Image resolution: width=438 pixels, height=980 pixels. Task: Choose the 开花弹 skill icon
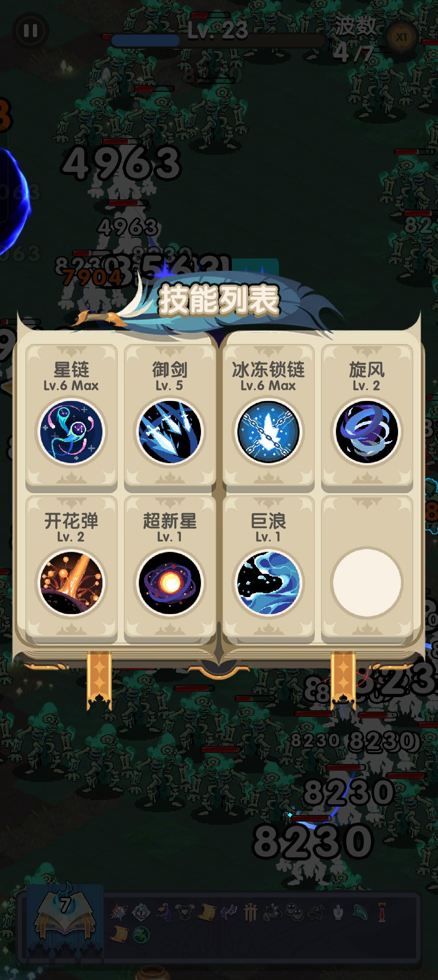(x=71, y=582)
